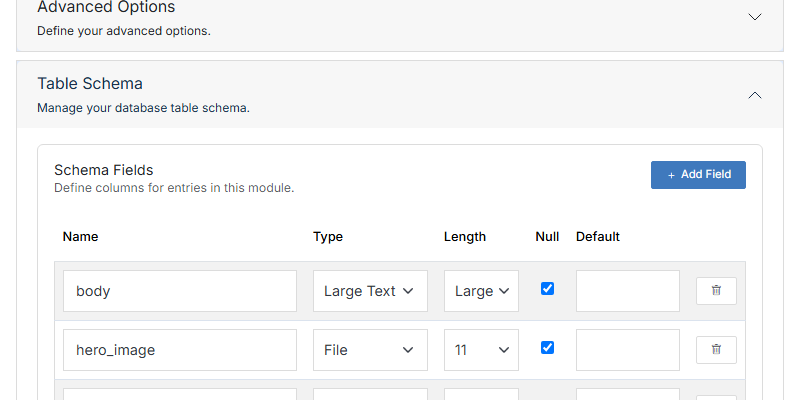Delete the body field row
Image resolution: width=800 pixels, height=400 pixels.
click(716, 291)
